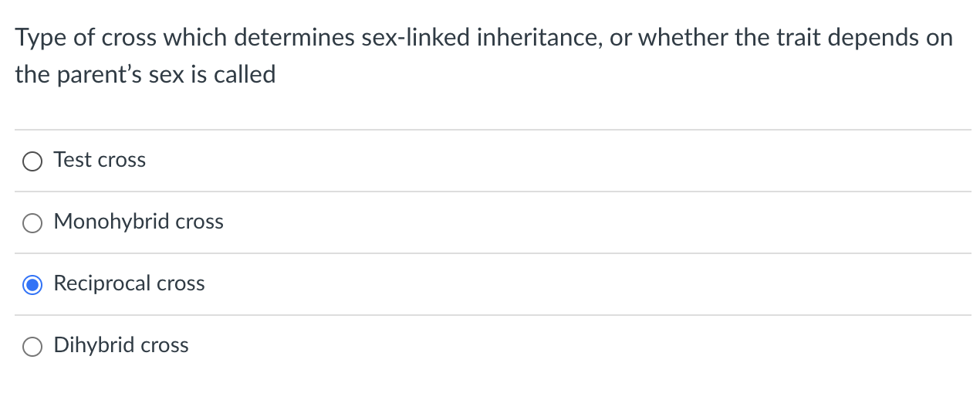This screenshot has height=407, width=980.
Task: Click the word 'Monohybrid' in the second option
Action: click(112, 222)
